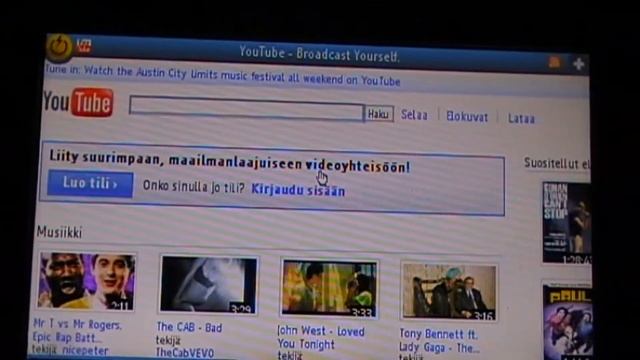Open uploader nicepeter channel link
This screenshot has height=360, width=640.
click(x=85, y=351)
